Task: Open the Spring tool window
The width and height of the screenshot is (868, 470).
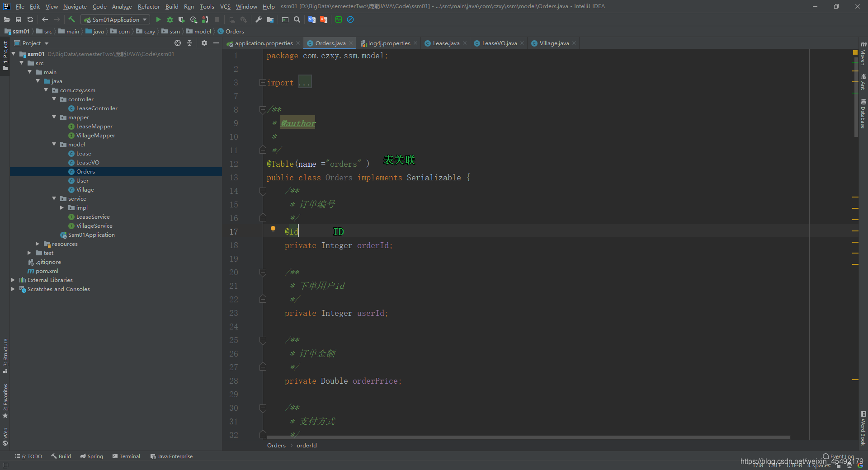Action: coord(91,456)
